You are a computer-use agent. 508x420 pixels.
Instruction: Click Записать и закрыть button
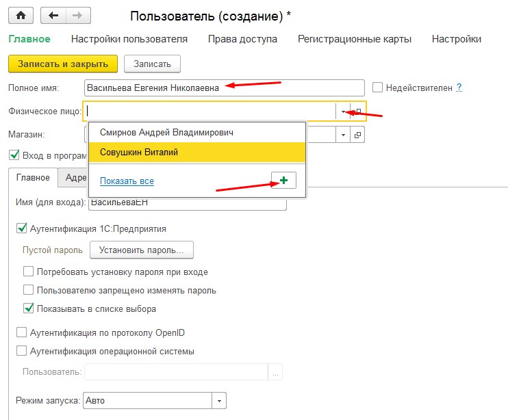(x=63, y=64)
